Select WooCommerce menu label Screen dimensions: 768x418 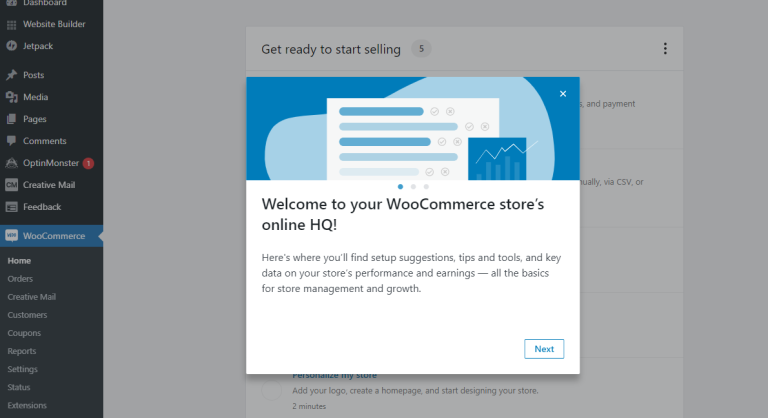coord(54,236)
